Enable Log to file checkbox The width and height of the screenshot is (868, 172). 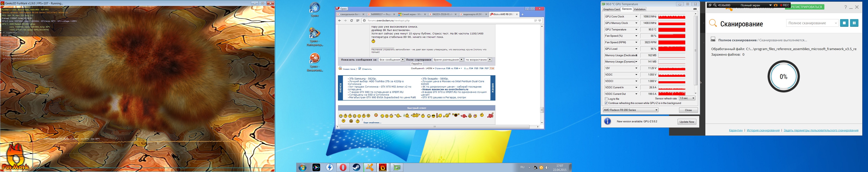click(606, 99)
